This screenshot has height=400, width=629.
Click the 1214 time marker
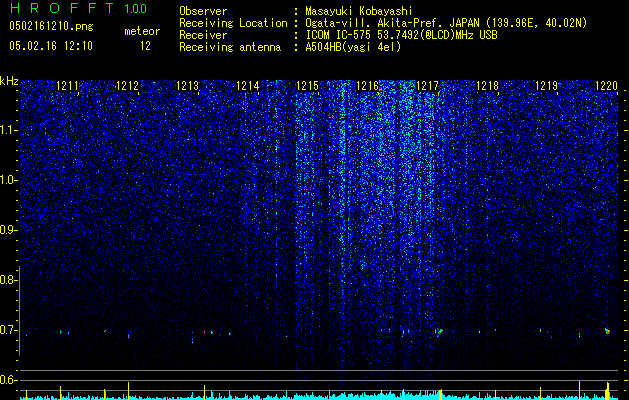(x=248, y=86)
